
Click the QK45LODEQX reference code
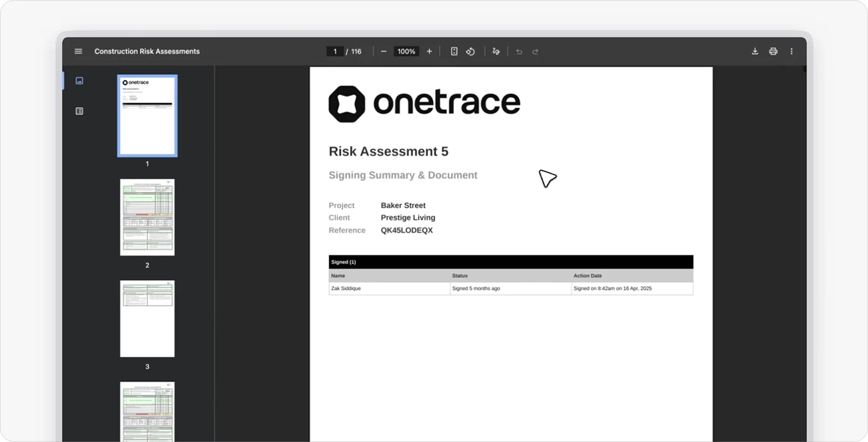point(407,230)
